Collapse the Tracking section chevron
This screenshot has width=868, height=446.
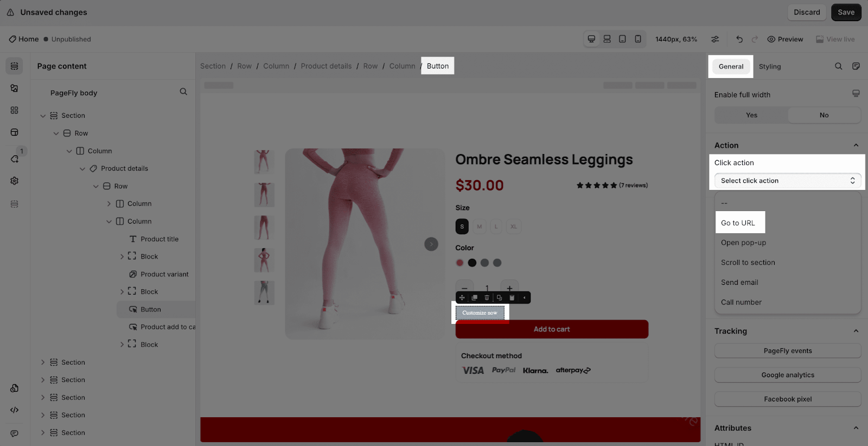pos(856,331)
